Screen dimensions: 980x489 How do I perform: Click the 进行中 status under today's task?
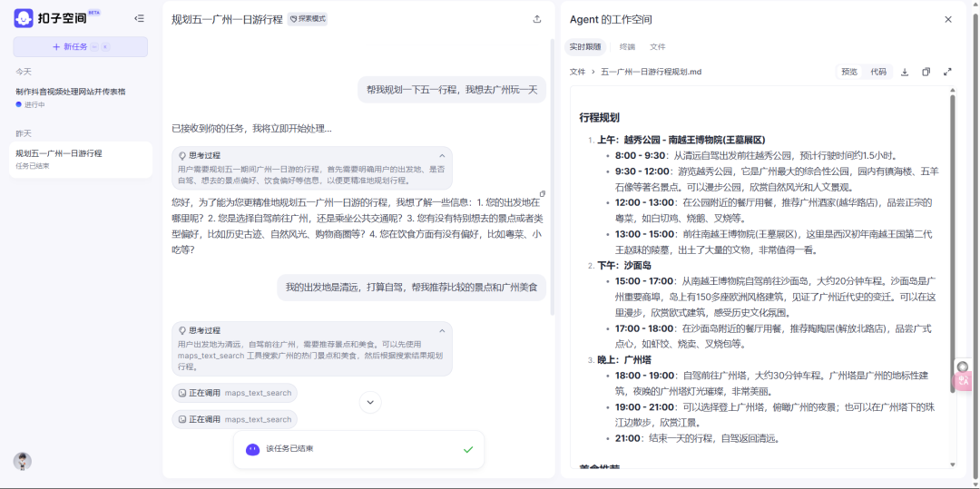(x=30, y=104)
